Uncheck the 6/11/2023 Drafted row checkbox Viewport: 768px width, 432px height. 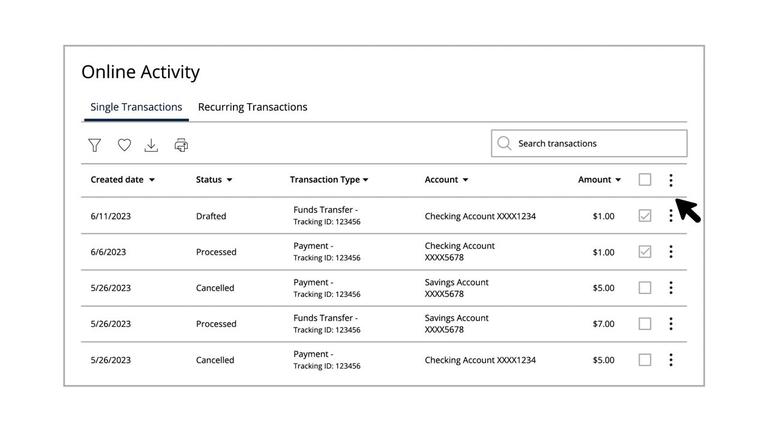coord(645,216)
